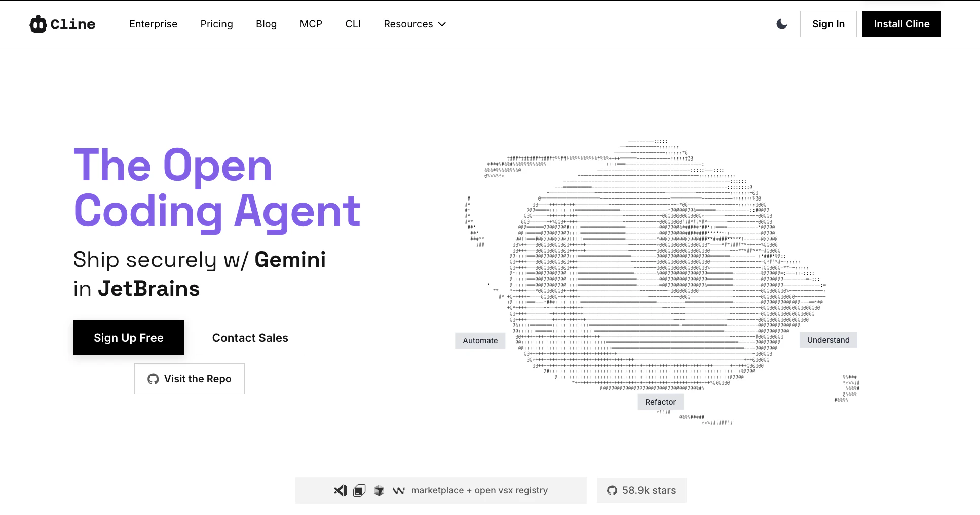Image resolution: width=980 pixels, height=515 pixels.
Task: Click the "Ship securely w/ Gemini" tagline
Action: click(x=200, y=260)
